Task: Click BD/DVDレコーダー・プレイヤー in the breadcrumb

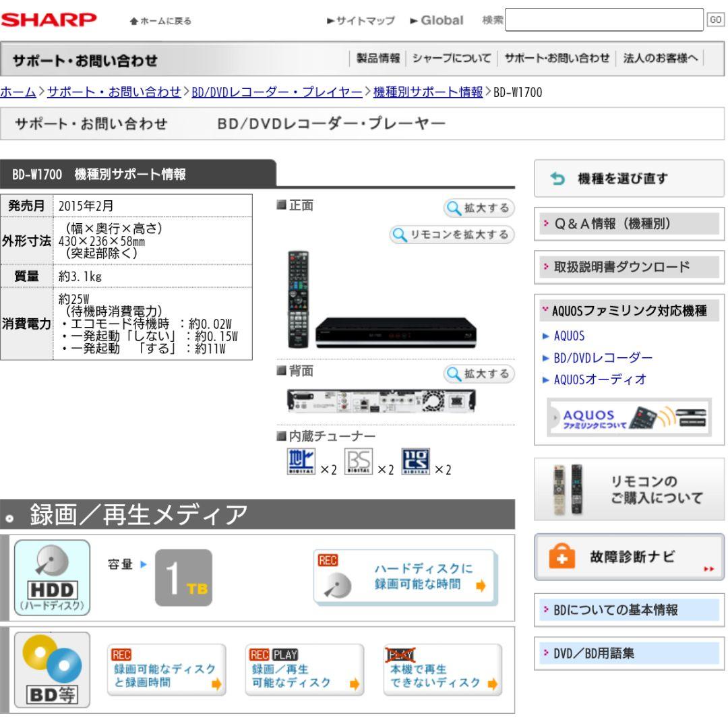Action: pyautogui.click(x=277, y=92)
